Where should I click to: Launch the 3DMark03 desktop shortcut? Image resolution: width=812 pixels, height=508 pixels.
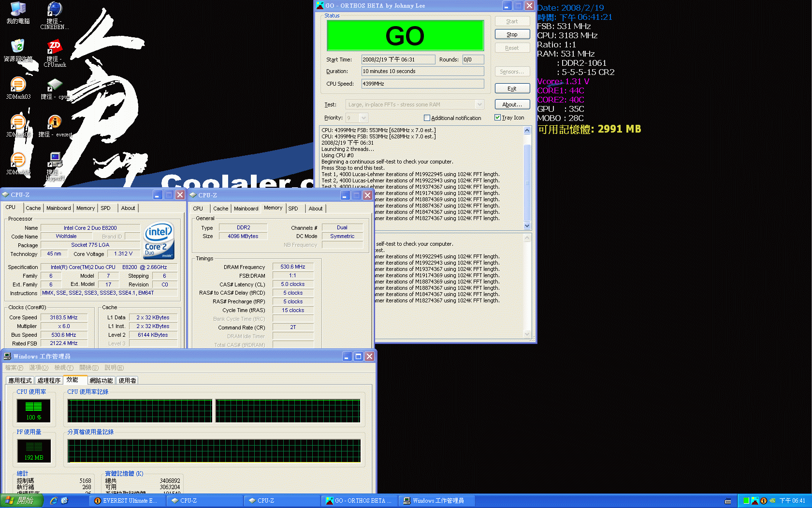[18, 88]
